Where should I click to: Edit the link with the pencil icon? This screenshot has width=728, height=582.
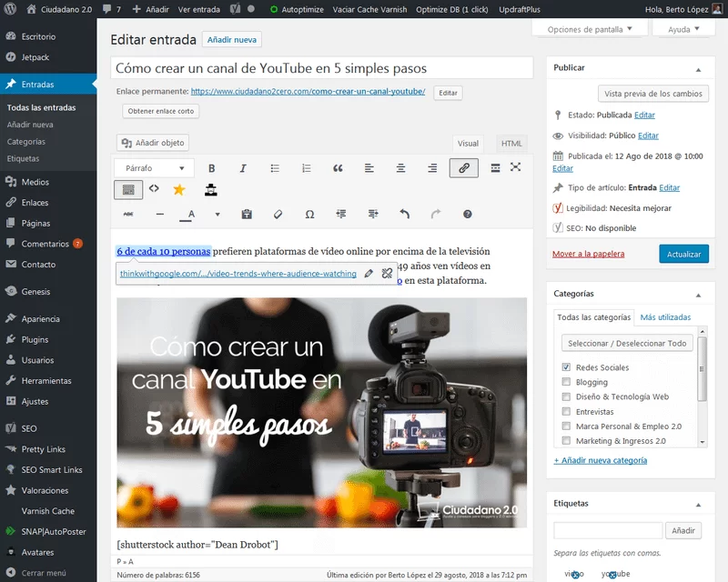(369, 274)
